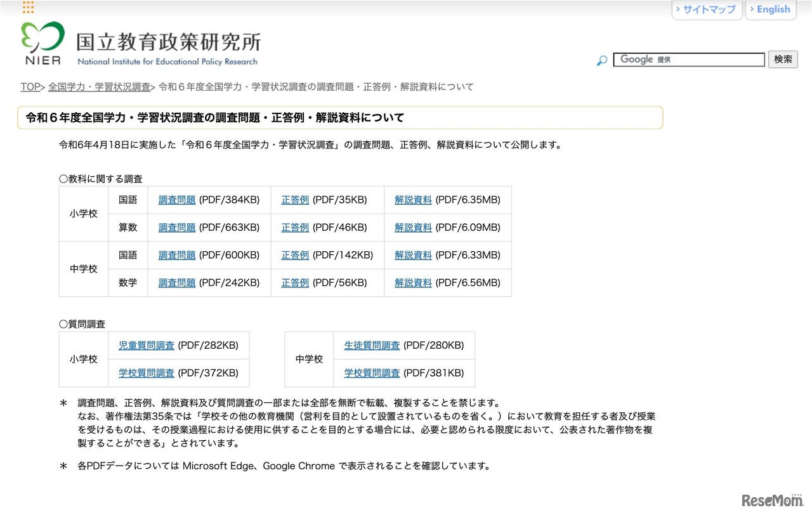Click the blue magnifying glass search icon
This screenshot has width=812, height=515.
click(601, 60)
